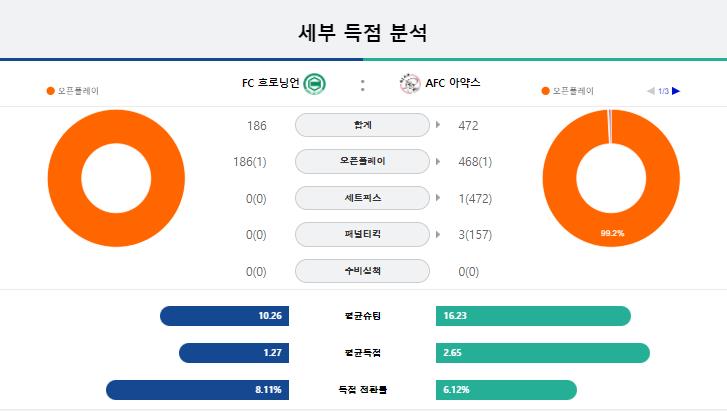
Task: Select the 오픈플레이 category button
Action: [363, 161]
